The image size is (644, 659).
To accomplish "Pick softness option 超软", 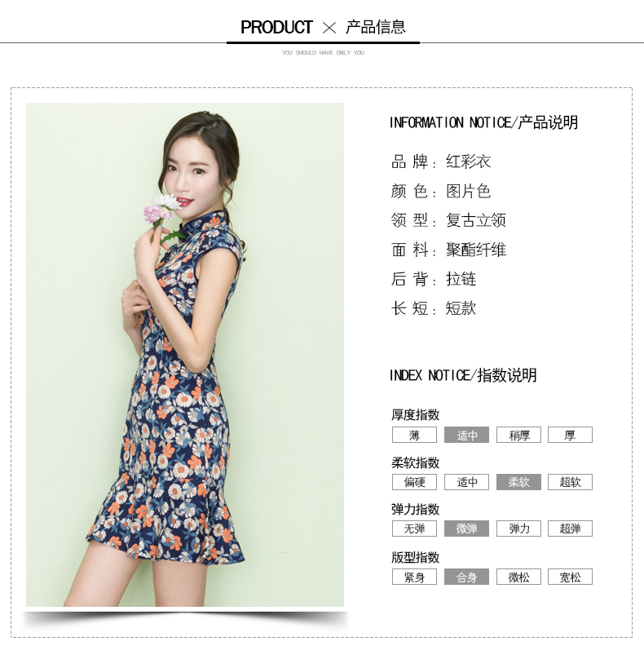I will click(x=570, y=482).
